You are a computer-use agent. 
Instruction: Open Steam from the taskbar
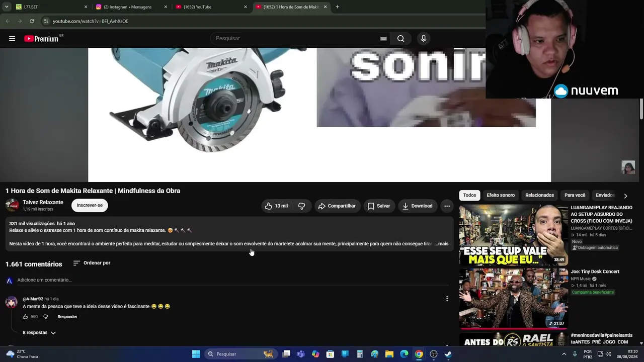click(448, 354)
